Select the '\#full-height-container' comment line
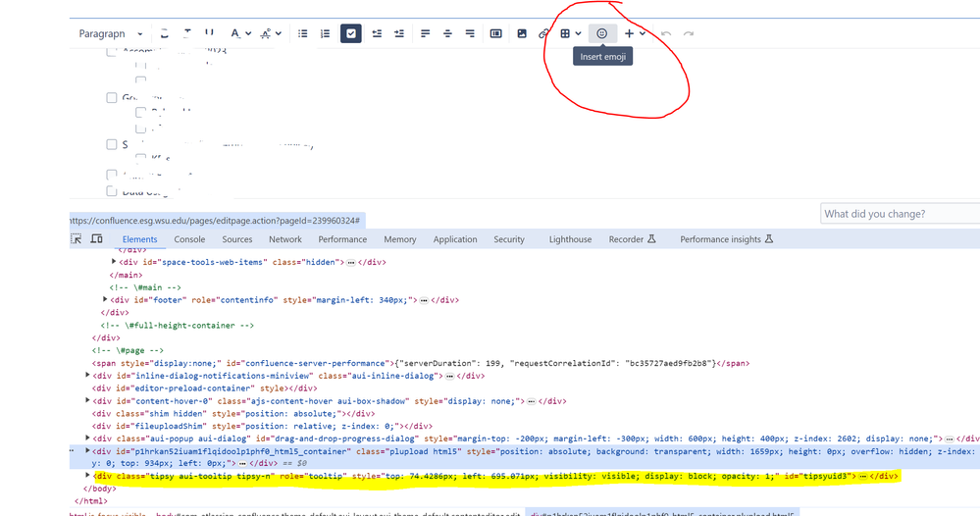 coord(178,326)
